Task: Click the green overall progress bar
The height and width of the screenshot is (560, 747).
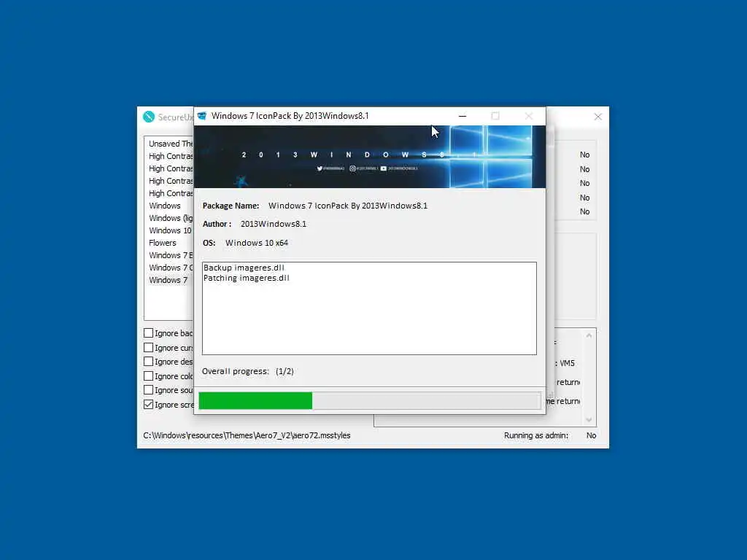Action: tap(370, 400)
